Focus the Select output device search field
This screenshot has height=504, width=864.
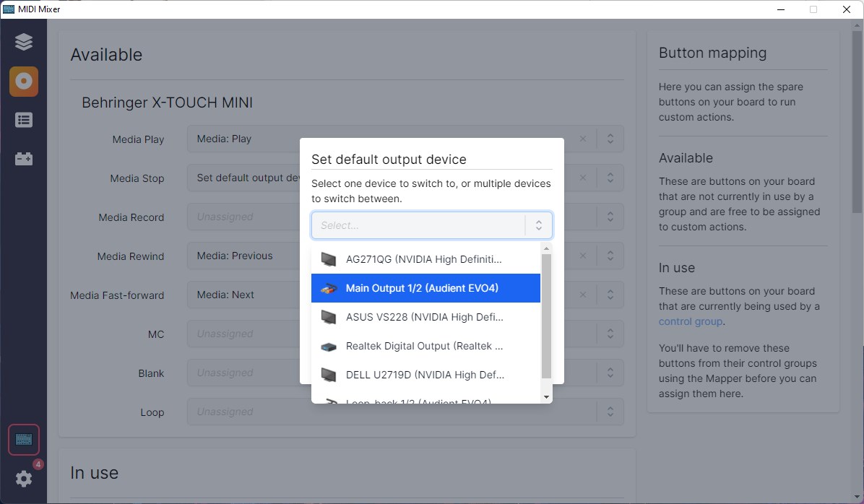[x=419, y=225]
